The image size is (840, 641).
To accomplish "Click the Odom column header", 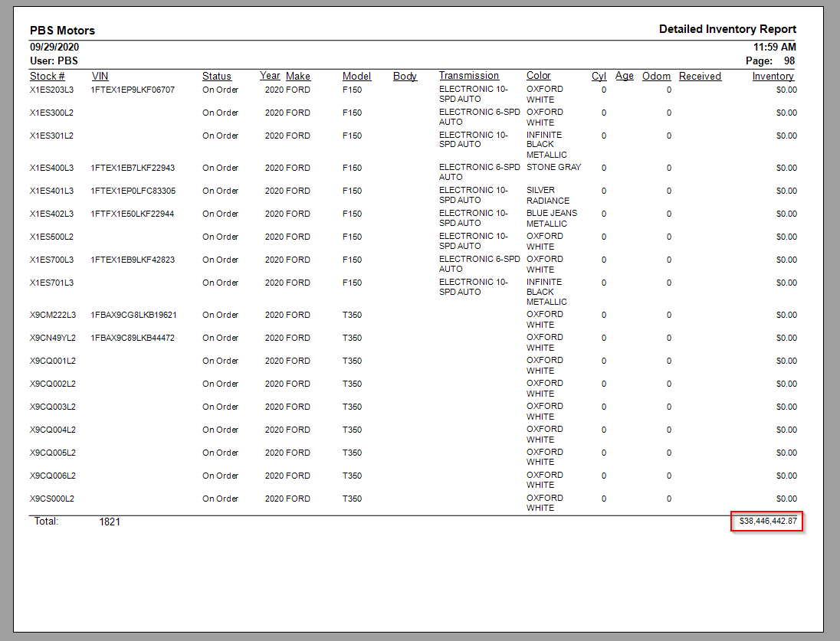I will click(656, 76).
